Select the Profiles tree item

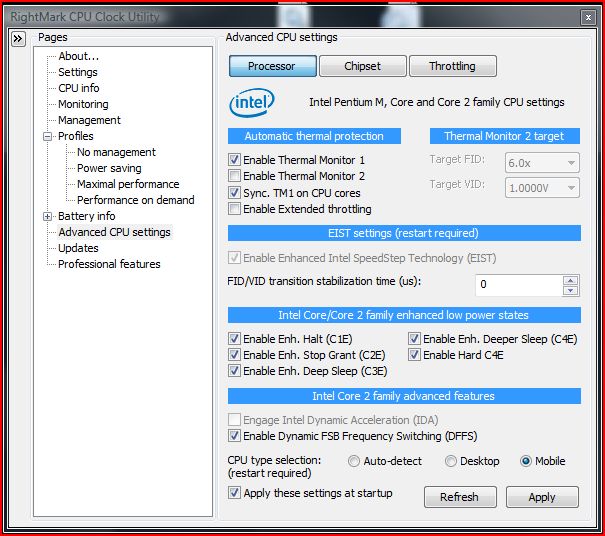tap(76, 136)
